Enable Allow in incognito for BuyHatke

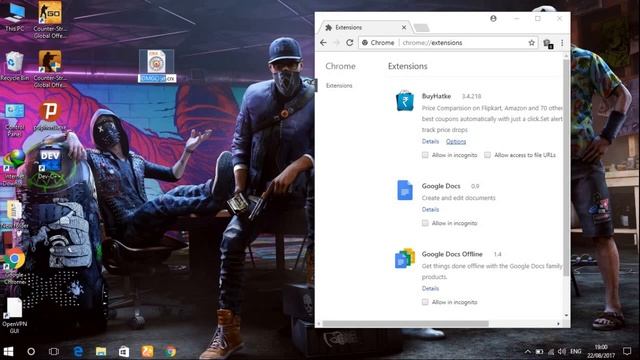point(425,155)
